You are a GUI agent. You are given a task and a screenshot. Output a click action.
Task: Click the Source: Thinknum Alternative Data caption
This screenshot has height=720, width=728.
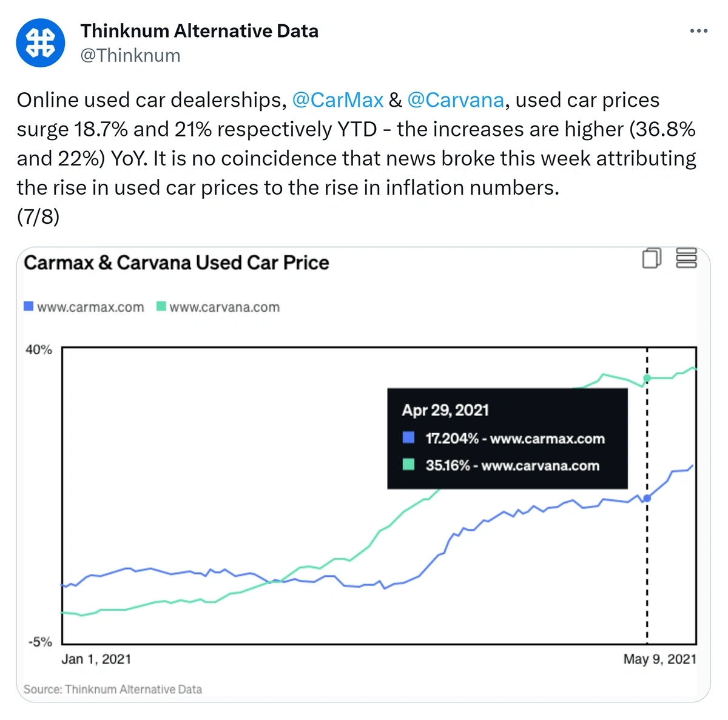click(113, 690)
